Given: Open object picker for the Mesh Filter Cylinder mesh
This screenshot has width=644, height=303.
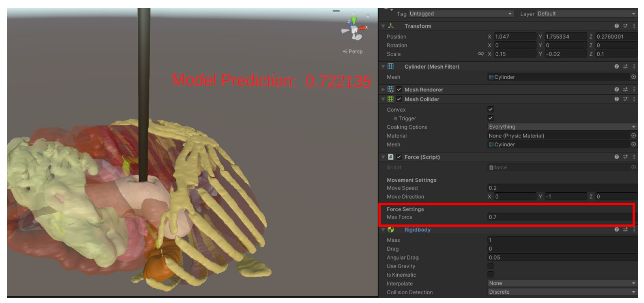Looking at the screenshot, I should pos(633,77).
